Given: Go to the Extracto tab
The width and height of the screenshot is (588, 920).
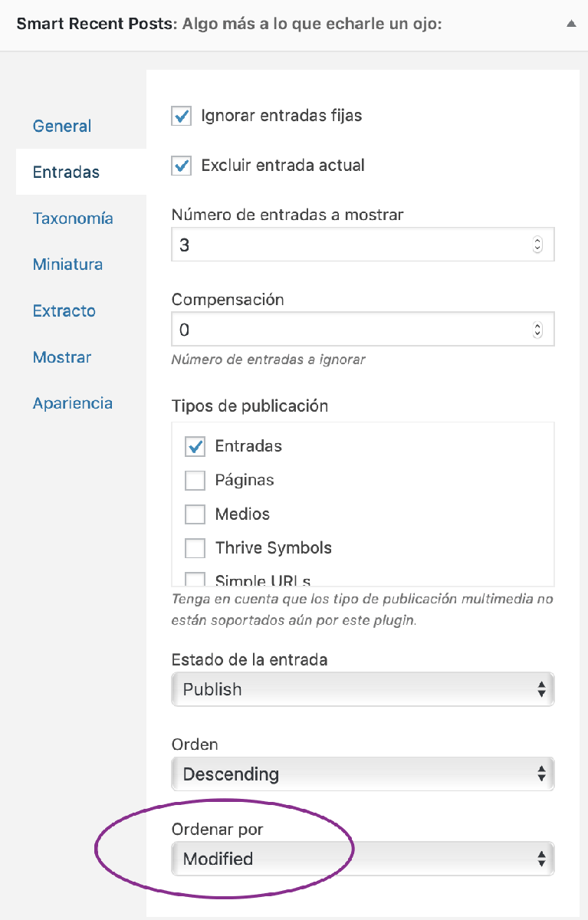Looking at the screenshot, I should [64, 310].
